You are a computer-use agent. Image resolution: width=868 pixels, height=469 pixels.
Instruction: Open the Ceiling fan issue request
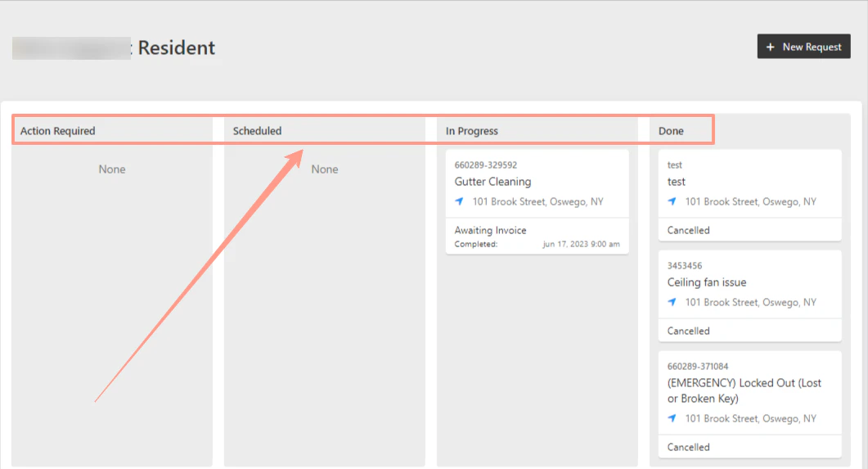pyautogui.click(x=749, y=296)
